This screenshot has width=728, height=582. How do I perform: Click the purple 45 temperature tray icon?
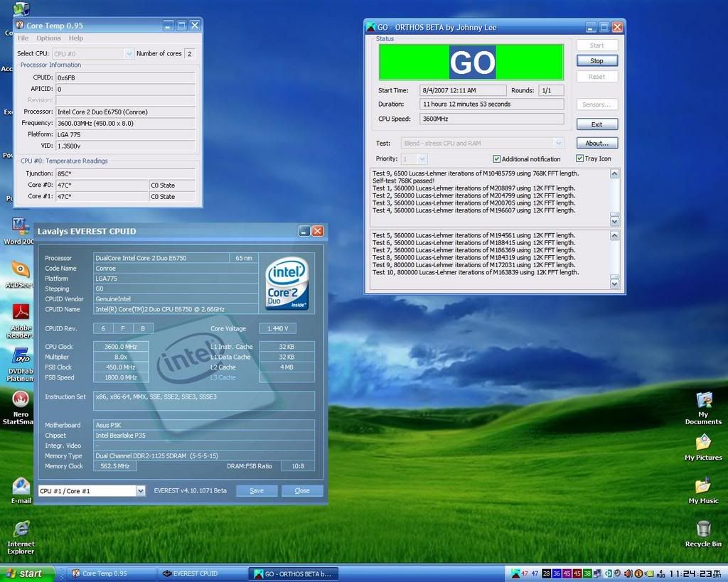click(x=567, y=573)
